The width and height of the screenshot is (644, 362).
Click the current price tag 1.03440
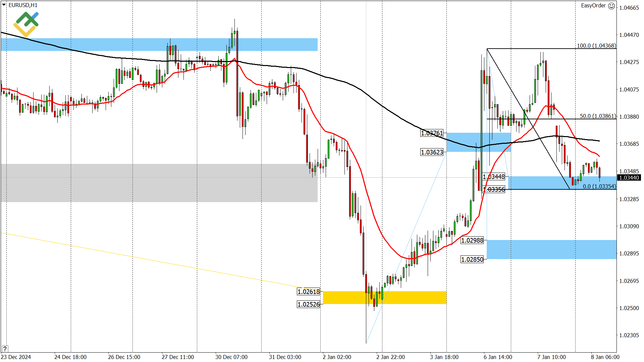pyautogui.click(x=630, y=178)
